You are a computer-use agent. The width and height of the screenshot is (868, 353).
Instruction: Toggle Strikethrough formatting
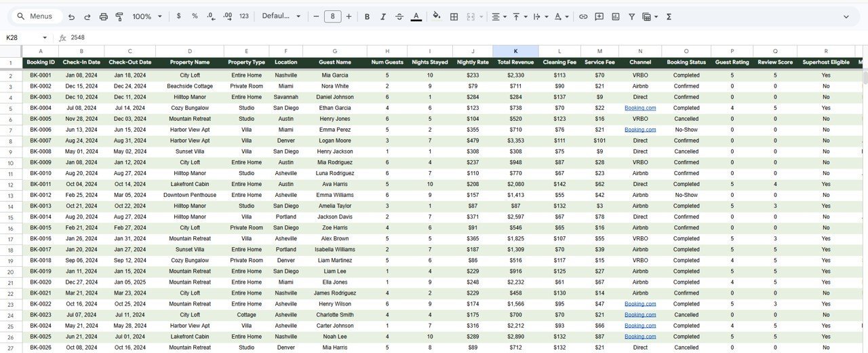click(x=399, y=16)
